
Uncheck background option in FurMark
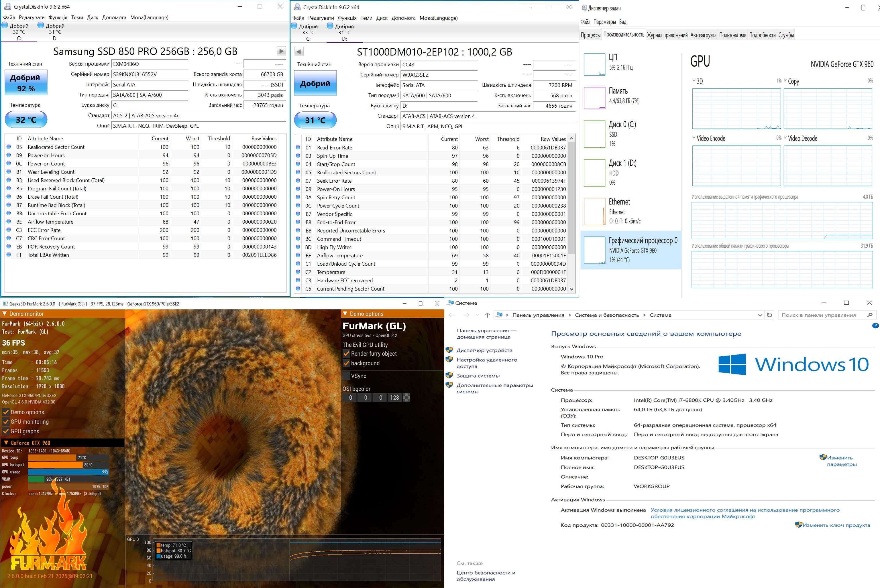(x=346, y=363)
